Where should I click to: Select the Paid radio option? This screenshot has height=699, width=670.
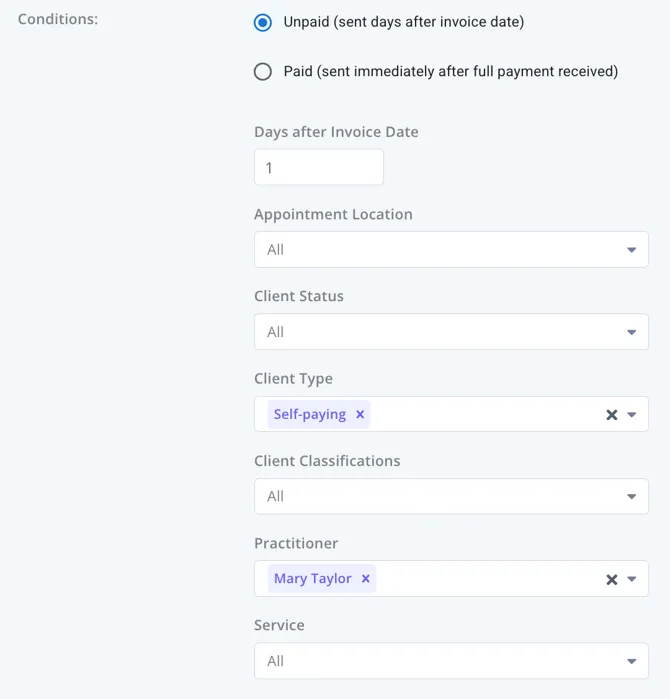(263, 71)
